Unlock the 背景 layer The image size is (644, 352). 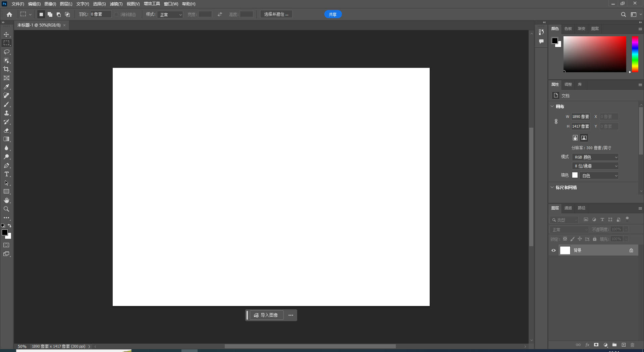(631, 250)
